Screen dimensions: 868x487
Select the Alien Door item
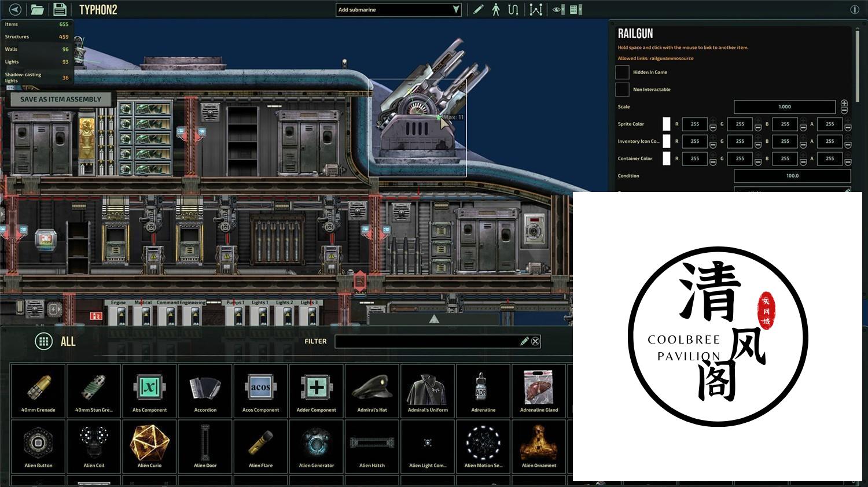click(205, 446)
